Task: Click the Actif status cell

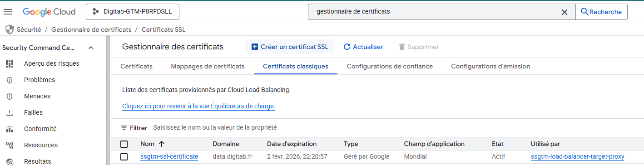Action: tap(499, 156)
